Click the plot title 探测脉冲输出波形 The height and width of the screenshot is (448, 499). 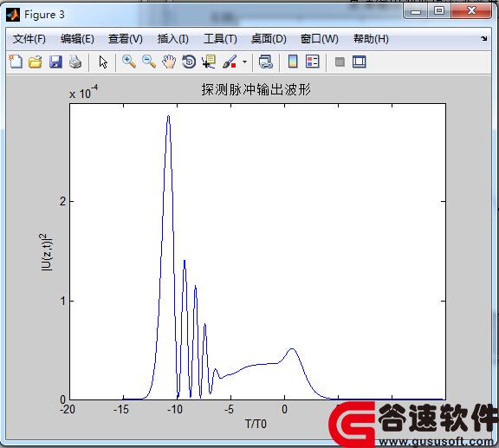(256, 89)
